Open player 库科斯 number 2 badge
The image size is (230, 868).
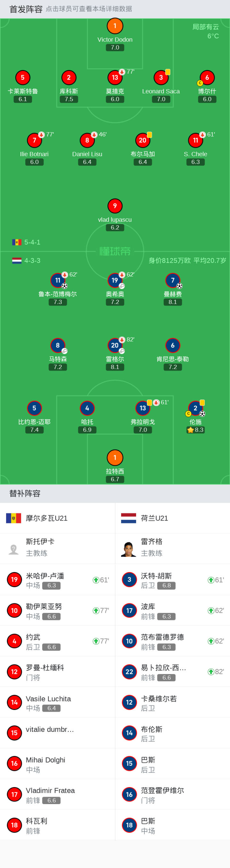[69, 77]
